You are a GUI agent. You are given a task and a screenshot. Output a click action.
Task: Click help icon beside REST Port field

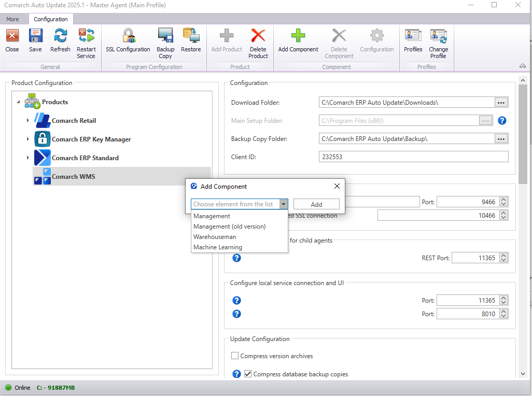(236, 258)
